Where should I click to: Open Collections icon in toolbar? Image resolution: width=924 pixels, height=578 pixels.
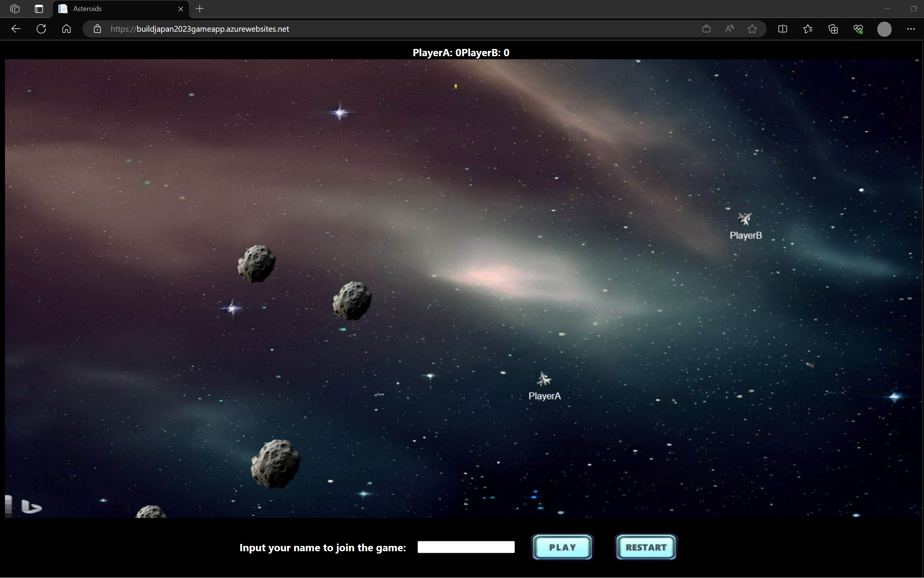[x=833, y=29]
